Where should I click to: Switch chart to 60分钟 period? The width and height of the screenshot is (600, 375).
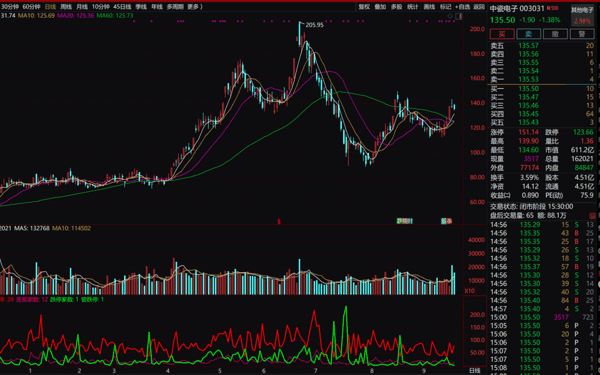[32, 7]
